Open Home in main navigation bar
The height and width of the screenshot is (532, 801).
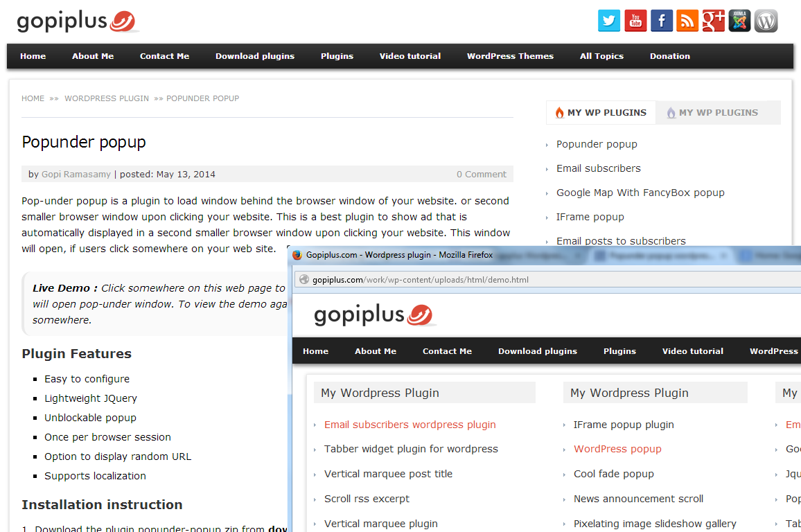click(x=33, y=56)
